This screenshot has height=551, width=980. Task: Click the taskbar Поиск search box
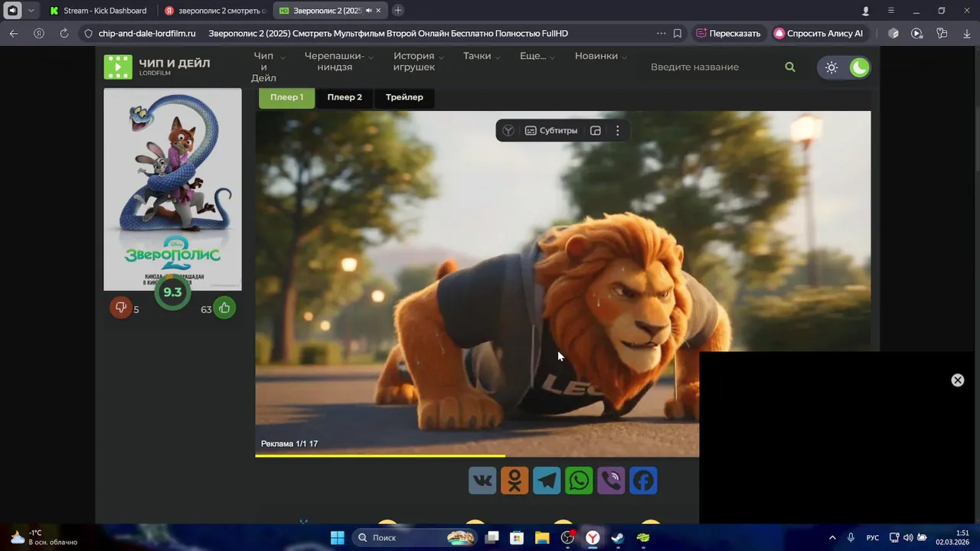pyautogui.click(x=415, y=538)
